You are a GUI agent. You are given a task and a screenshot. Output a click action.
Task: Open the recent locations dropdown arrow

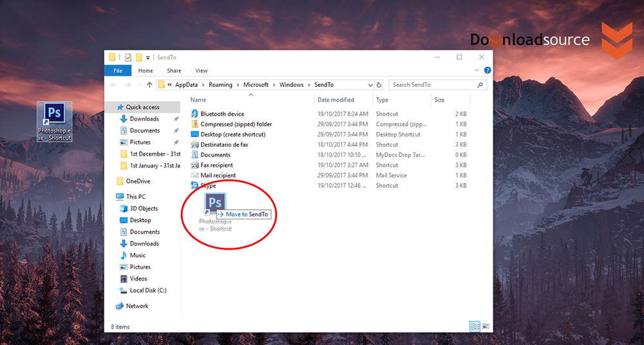pyautogui.click(x=139, y=85)
